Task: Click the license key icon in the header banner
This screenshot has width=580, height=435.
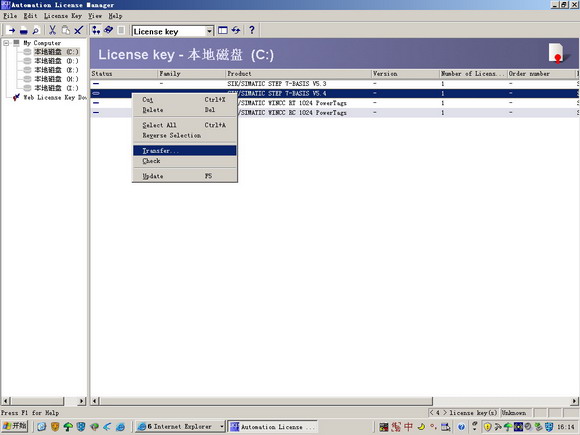Action: tap(558, 53)
